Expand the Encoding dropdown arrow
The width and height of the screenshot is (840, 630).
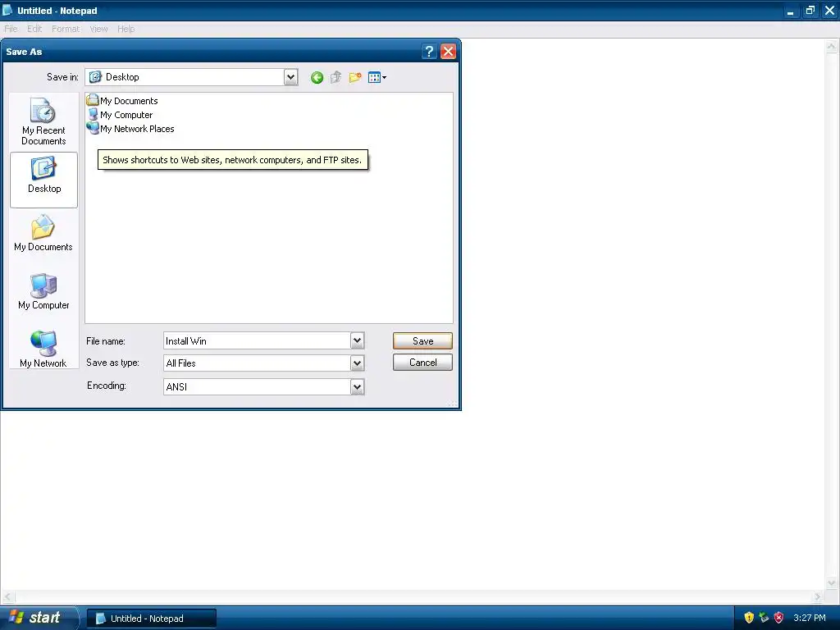(x=358, y=387)
